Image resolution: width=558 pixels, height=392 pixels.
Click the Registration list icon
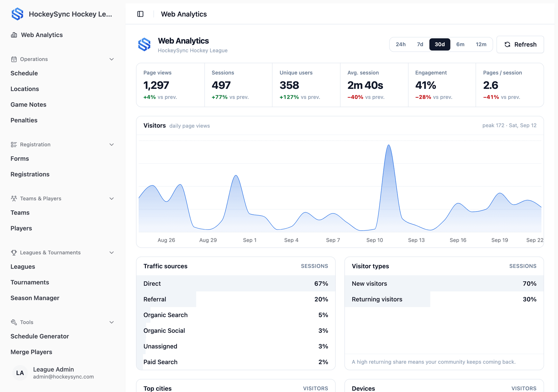[x=14, y=145]
